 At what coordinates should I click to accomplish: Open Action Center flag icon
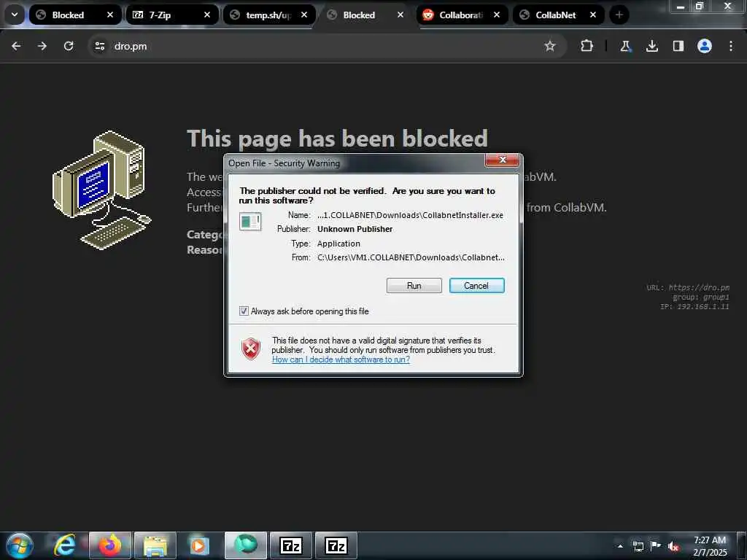pos(656,546)
